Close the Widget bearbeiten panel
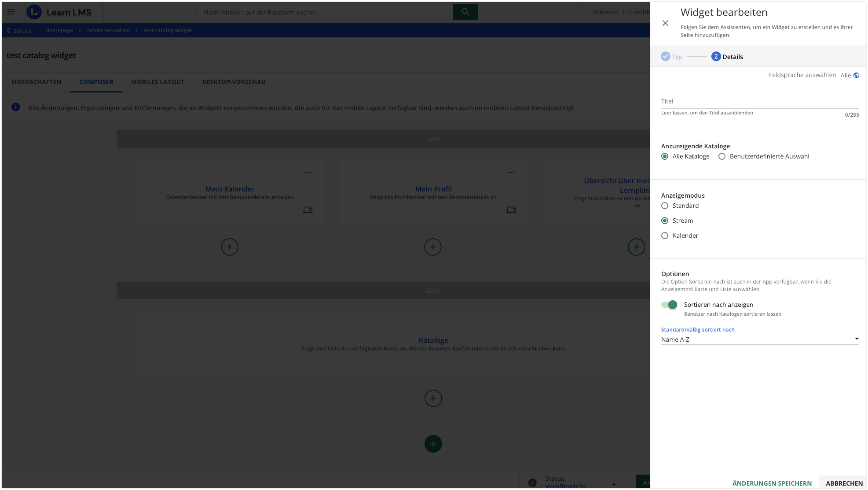Viewport: 868px width, 490px height. point(665,23)
